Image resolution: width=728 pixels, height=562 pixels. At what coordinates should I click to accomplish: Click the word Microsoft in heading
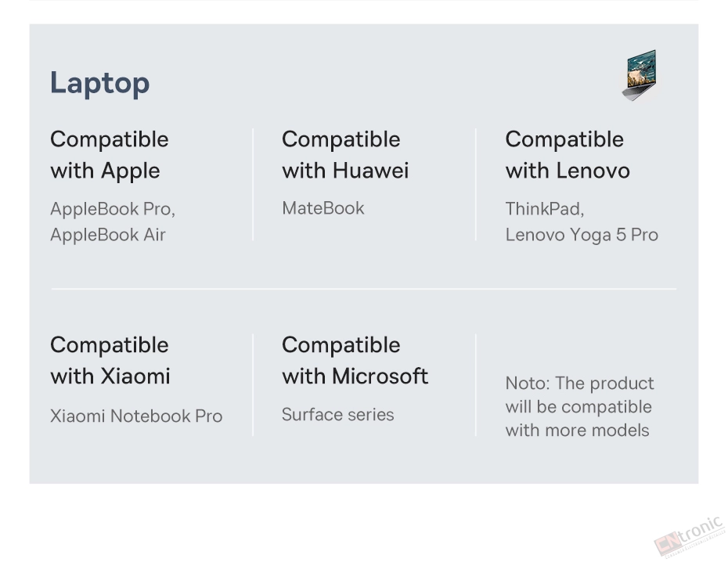coord(380,376)
